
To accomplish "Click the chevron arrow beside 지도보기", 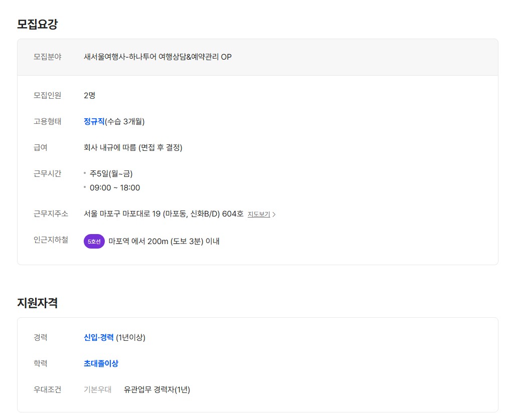I will click(x=274, y=215).
